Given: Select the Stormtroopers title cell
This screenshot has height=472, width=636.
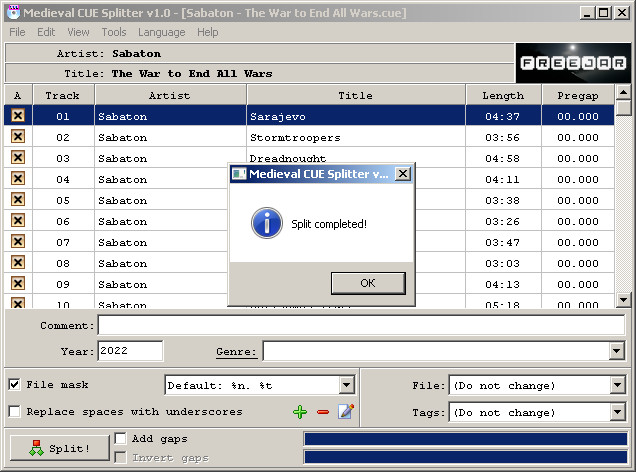Looking at the screenshot, I should 356,137.
